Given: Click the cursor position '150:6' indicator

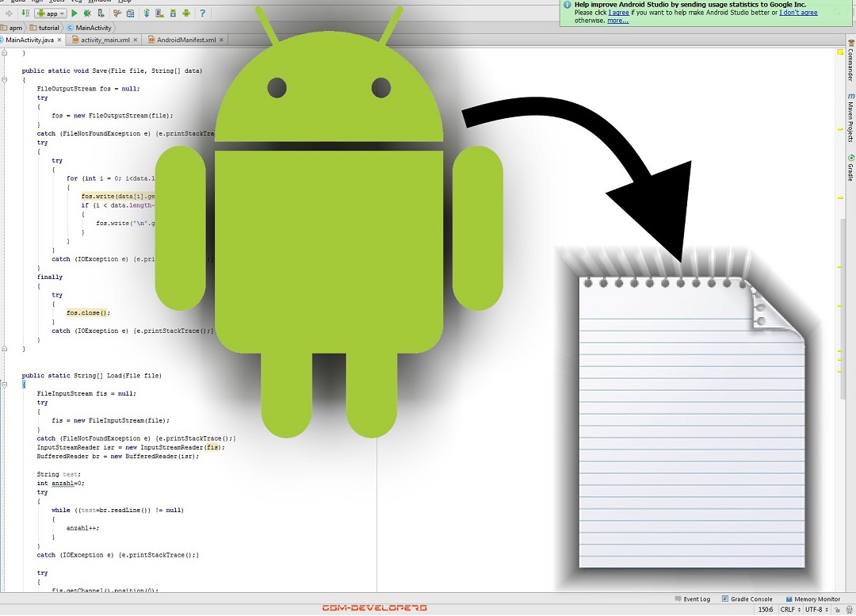Looking at the screenshot, I should 766,610.
